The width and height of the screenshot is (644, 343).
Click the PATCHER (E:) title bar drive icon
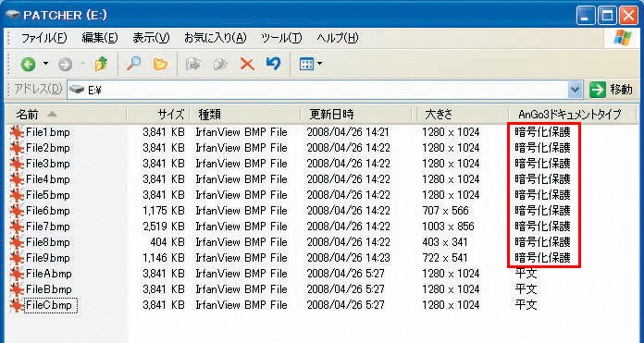13,15
